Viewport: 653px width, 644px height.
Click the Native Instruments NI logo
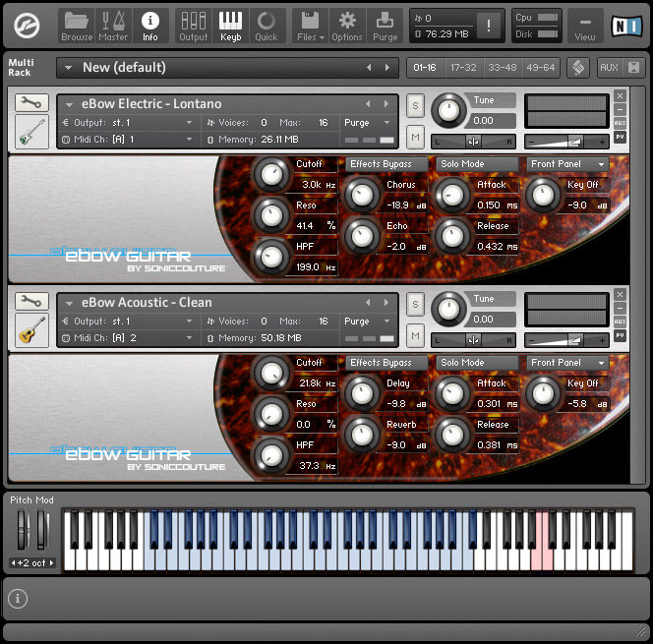coord(626,27)
